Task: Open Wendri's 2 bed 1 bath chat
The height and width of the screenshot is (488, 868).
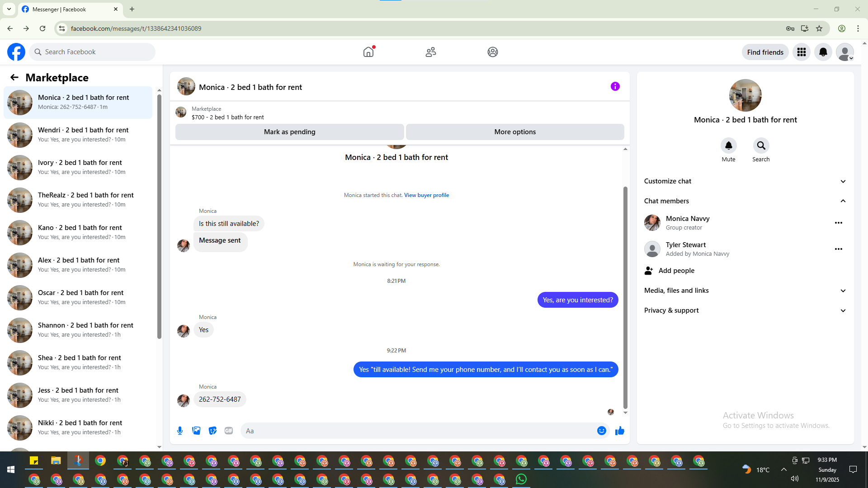Action: [x=78, y=135]
